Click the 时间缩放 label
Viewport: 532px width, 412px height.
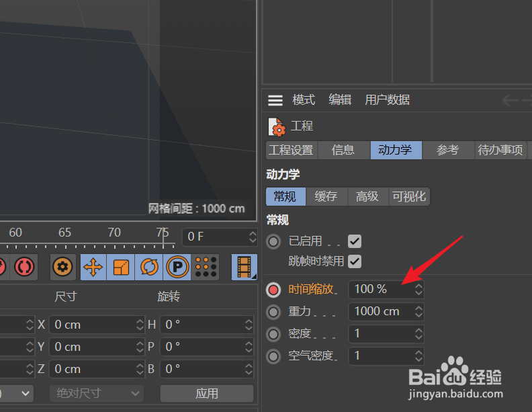click(x=311, y=290)
